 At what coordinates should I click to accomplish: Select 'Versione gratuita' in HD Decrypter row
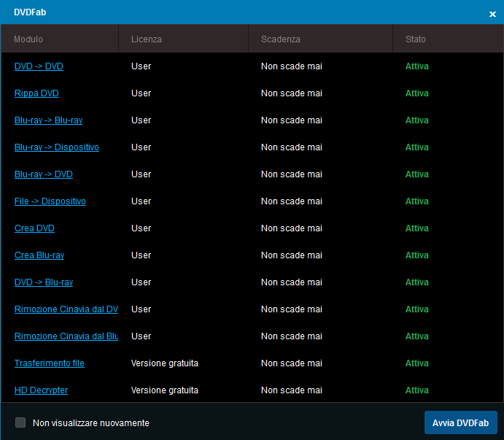point(165,390)
